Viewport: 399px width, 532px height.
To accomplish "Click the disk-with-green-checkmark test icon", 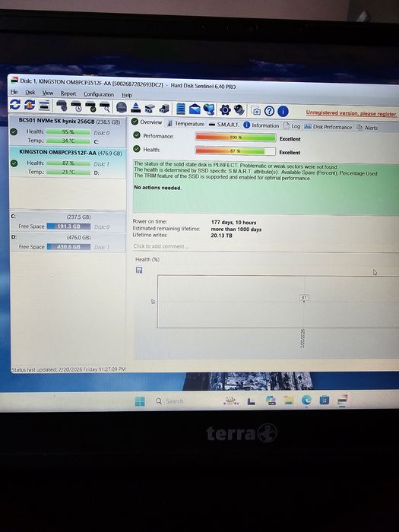I will [x=90, y=107].
